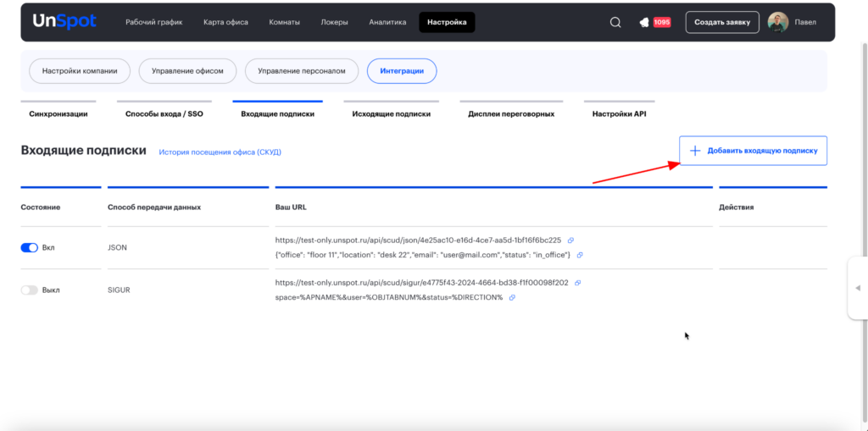Copy the JSON payload example
The height and width of the screenshot is (431, 868).
click(580, 255)
